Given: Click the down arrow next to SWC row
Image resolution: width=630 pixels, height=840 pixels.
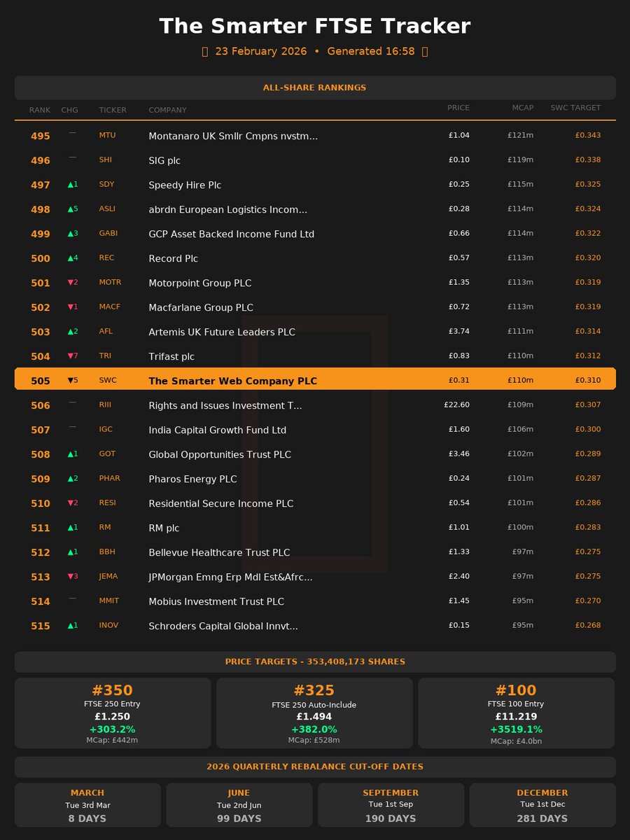Looking at the screenshot, I should click(70, 380).
